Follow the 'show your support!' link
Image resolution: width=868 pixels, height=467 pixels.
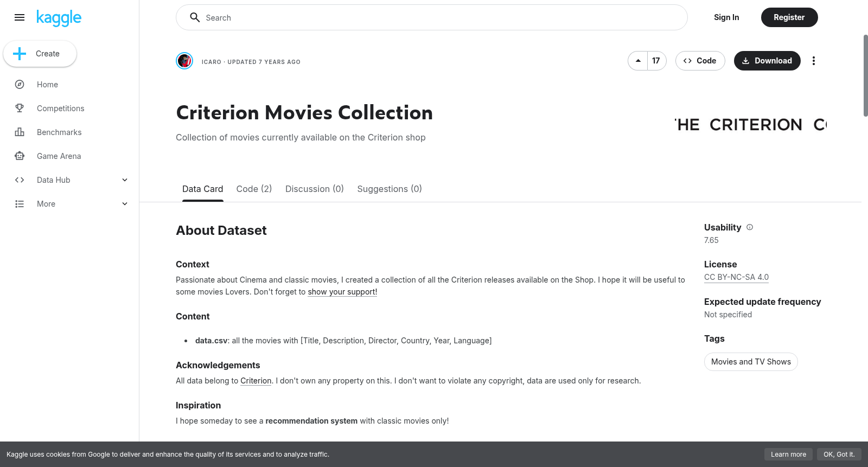point(342,292)
